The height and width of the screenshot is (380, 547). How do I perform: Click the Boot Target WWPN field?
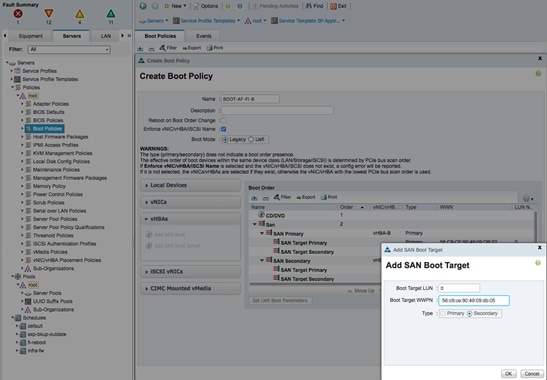pos(474,300)
